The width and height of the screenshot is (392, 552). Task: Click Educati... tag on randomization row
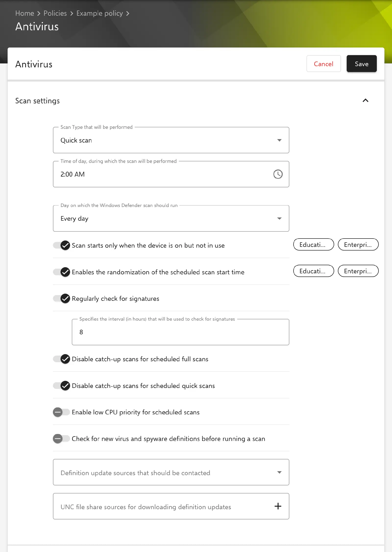314,271
